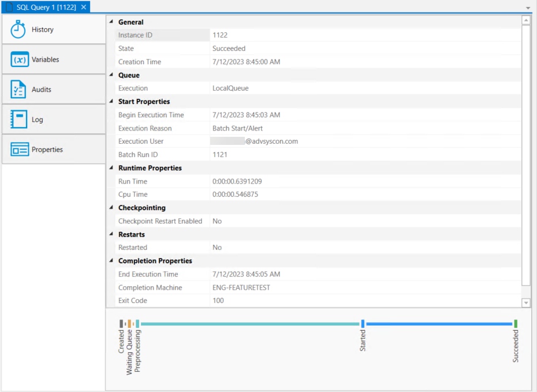Screen dimensions: 537x392
Task: Click the Log notebook icon
Action: tap(19, 120)
